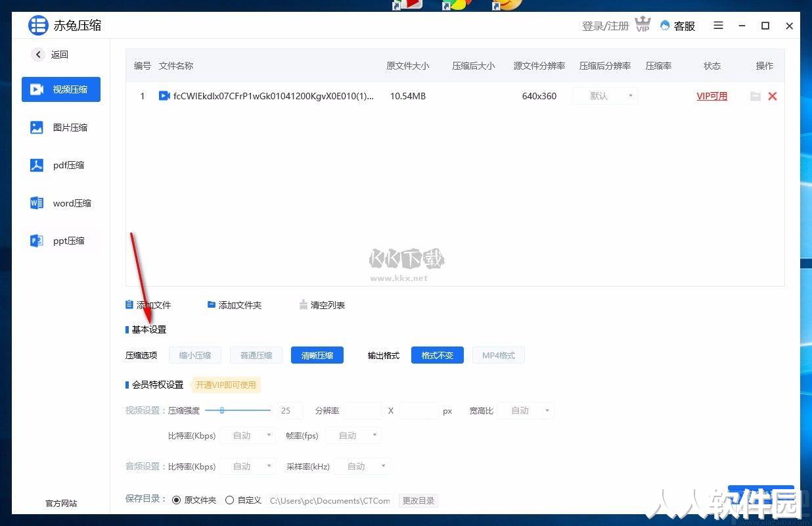Open file folder icon in row 1
The height and width of the screenshot is (526, 812).
(x=756, y=96)
